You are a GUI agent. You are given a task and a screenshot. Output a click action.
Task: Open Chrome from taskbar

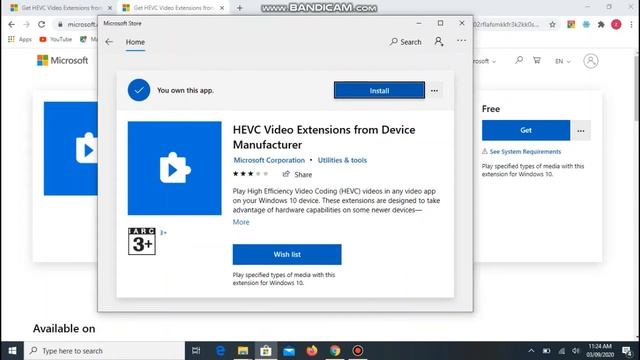click(x=335, y=351)
